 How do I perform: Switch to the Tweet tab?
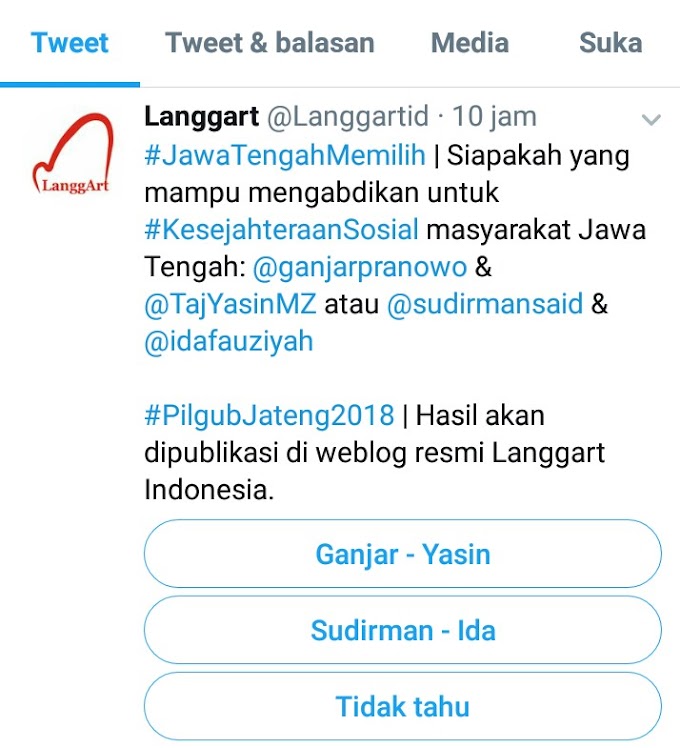pyautogui.click(x=70, y=43)
